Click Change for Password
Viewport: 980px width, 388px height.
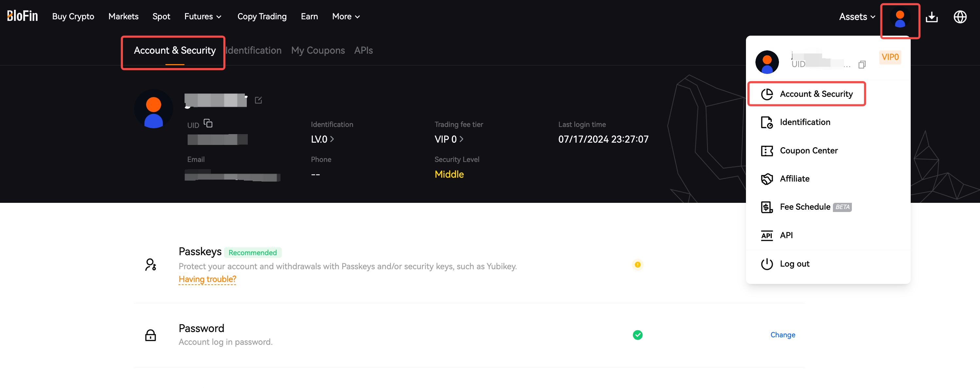(x=783, y=335)
